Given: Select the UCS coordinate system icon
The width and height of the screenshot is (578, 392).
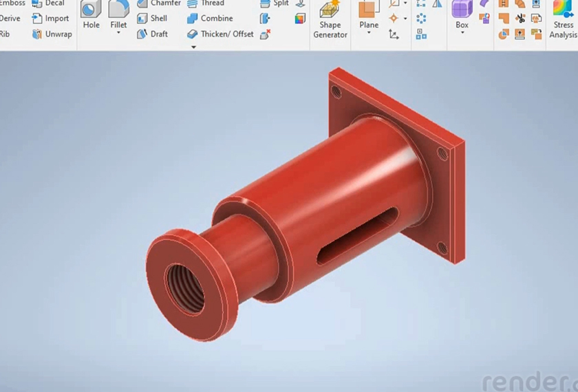Looking at the screenshot, I should [x=394, y=34].
